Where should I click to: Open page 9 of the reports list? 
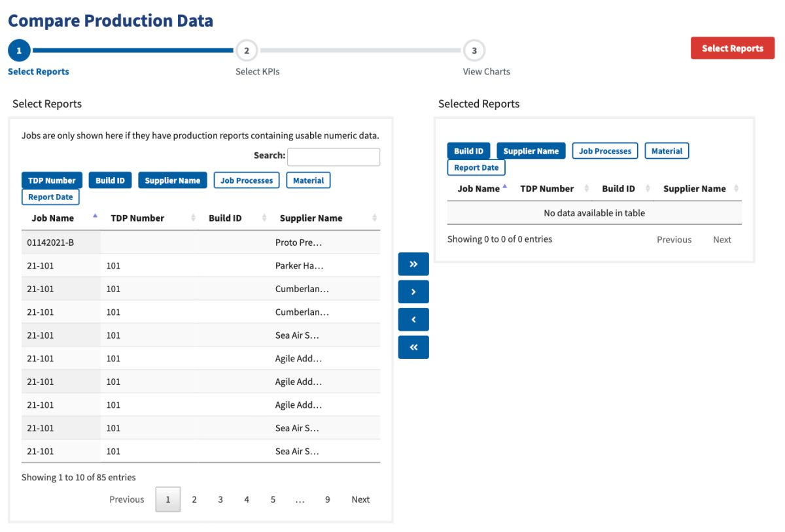click(327, 499)
